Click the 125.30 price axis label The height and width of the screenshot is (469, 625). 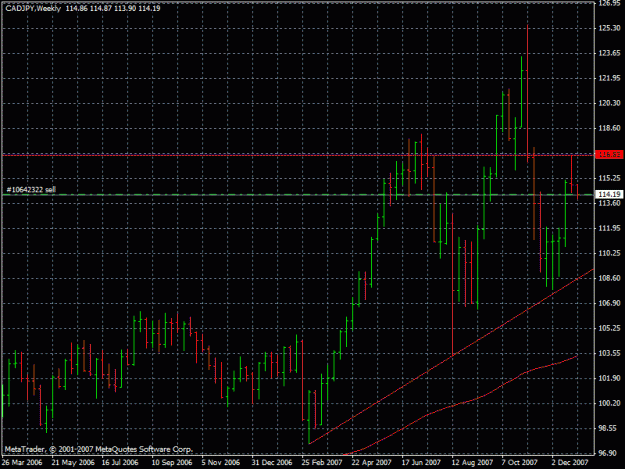pyautogui.click(x=609, y=28)
